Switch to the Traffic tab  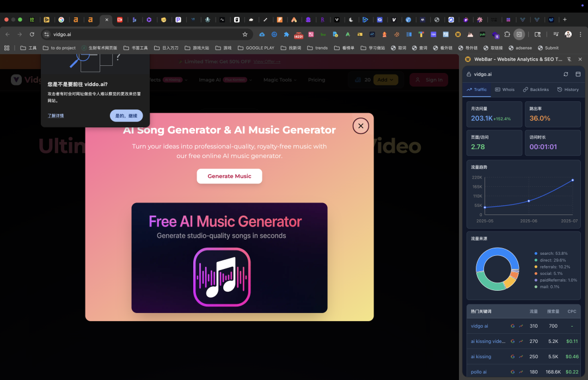(x=476, y=90)
